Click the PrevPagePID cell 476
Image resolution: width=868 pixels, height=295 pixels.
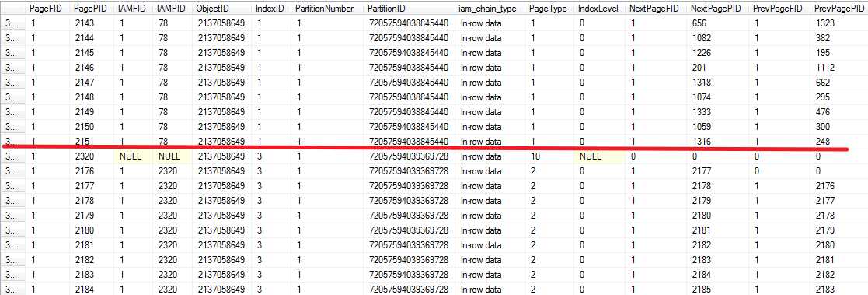point(839,111)
